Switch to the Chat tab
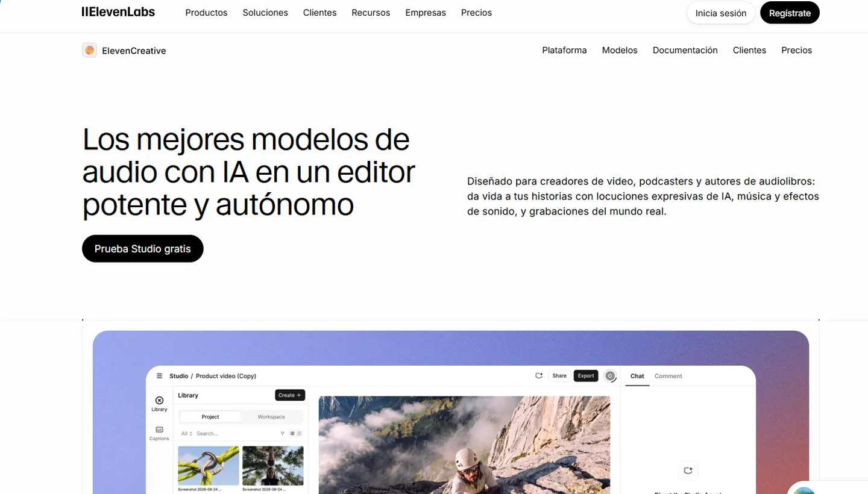868x494 pixels. pos(637,376)
